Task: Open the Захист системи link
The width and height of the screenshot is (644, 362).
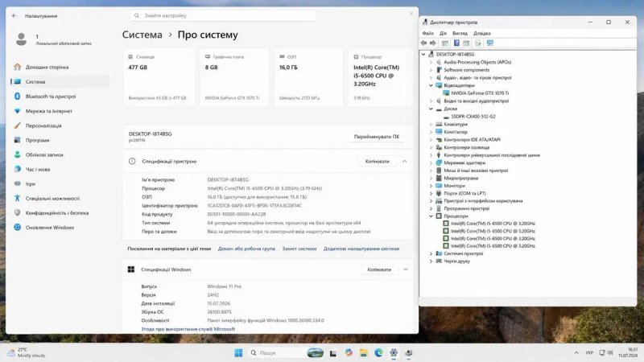Action: (299, 249)
